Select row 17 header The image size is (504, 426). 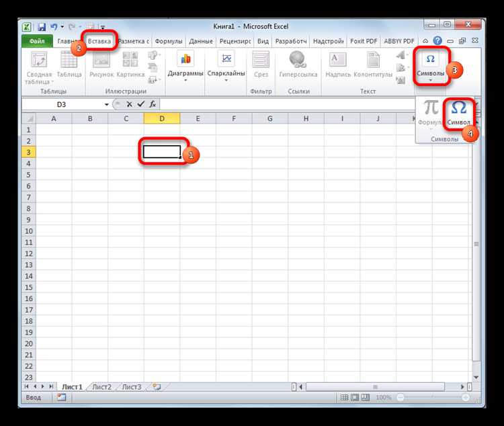(x=29, y=310)
